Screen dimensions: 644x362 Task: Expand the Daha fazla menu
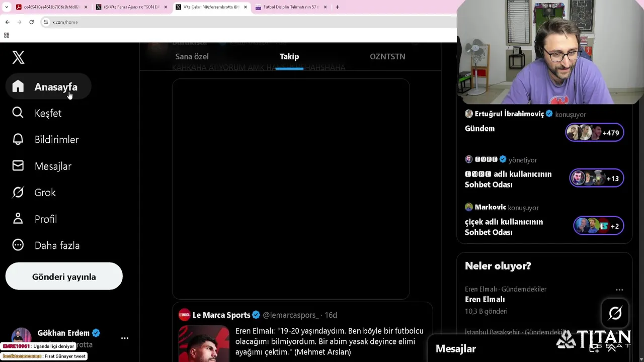point(46,245)
